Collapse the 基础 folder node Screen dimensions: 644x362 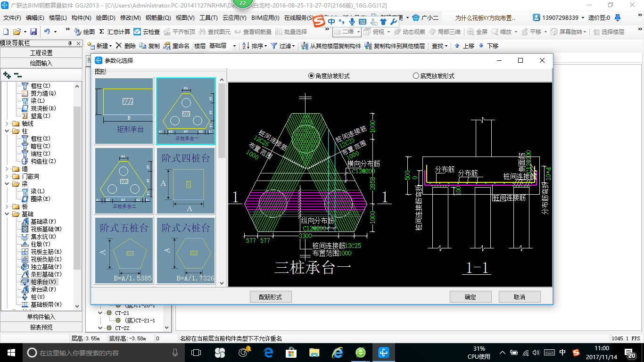pos(7,214)
